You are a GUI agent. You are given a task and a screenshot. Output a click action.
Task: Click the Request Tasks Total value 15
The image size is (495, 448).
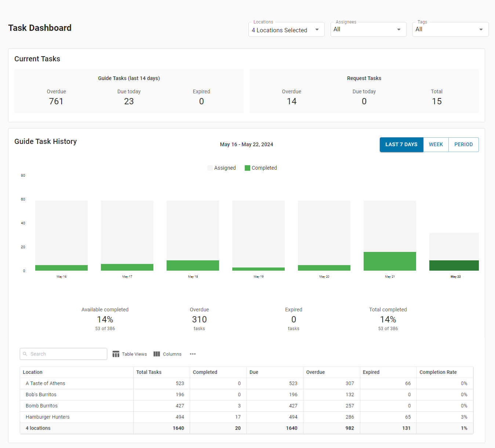point(437,101)
